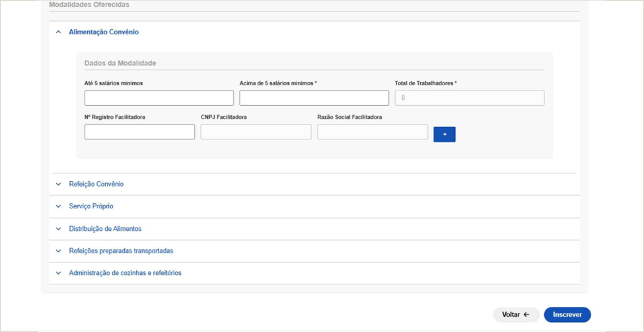Expand the Distribuição de Alimentos chevron
This screenshot has width=644, height=332.
coord(58,229)
